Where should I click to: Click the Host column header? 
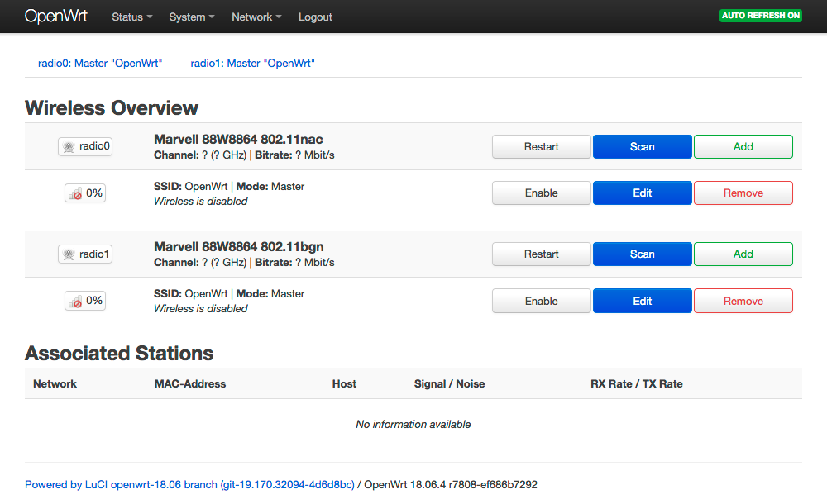click(x=344, y=384)
